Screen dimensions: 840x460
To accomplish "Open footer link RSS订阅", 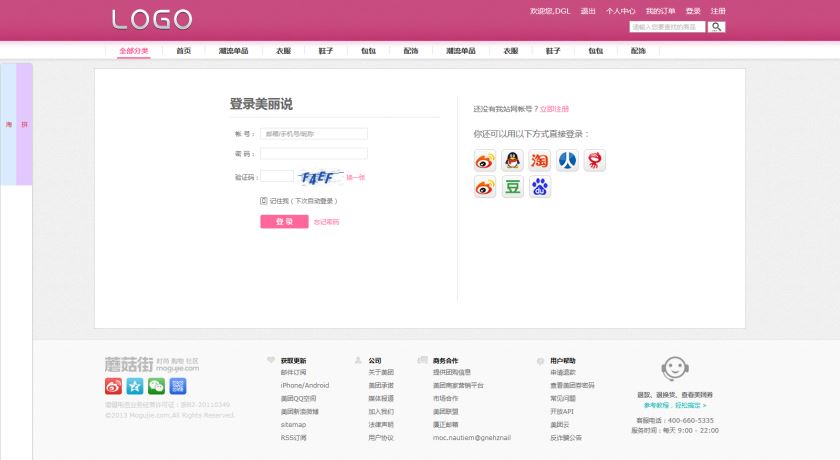I will tap(294, 438).
